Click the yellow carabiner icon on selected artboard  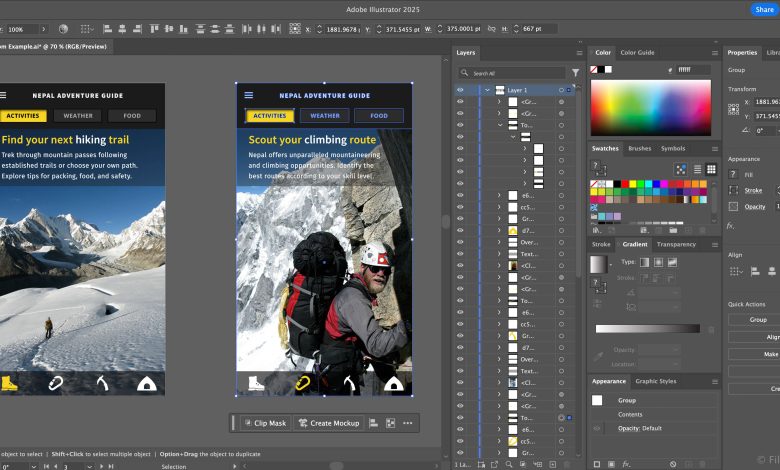302,383
